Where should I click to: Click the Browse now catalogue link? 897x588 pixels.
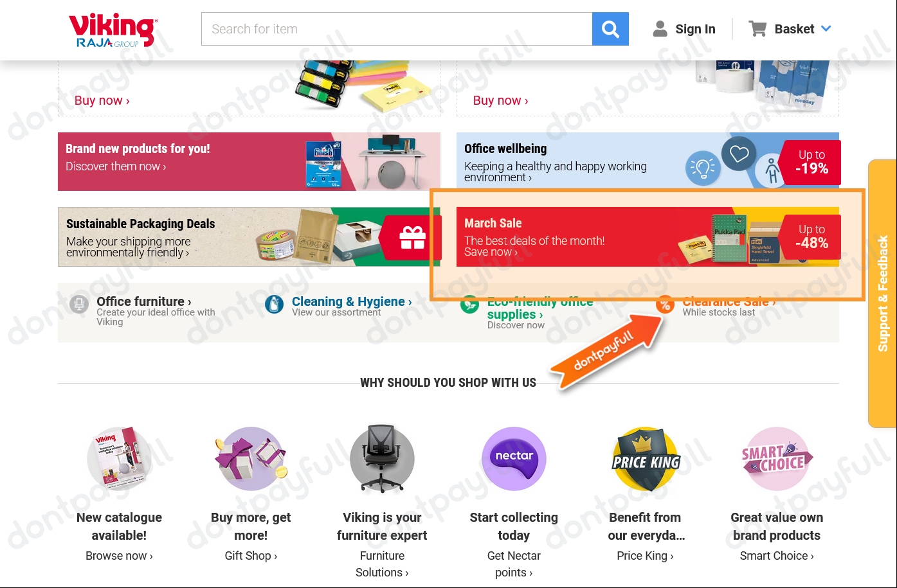119,556
